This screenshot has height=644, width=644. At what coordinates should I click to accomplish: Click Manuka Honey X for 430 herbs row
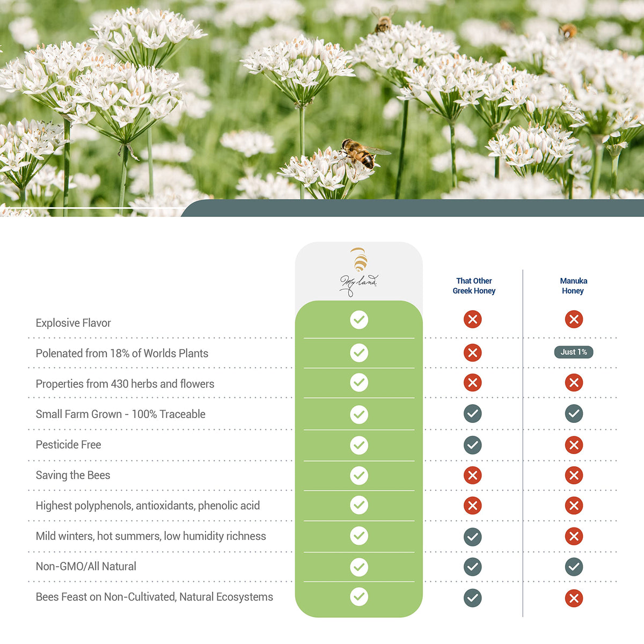[x=574, y=383]
